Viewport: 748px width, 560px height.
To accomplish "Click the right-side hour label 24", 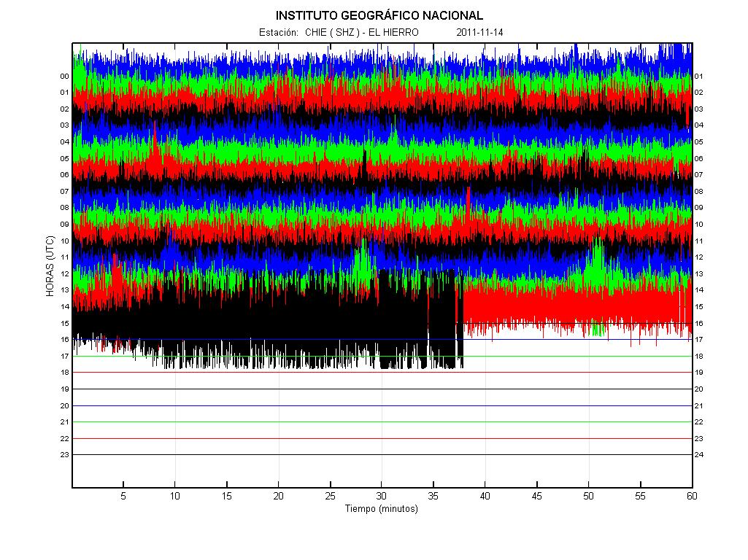I will 698,455.
